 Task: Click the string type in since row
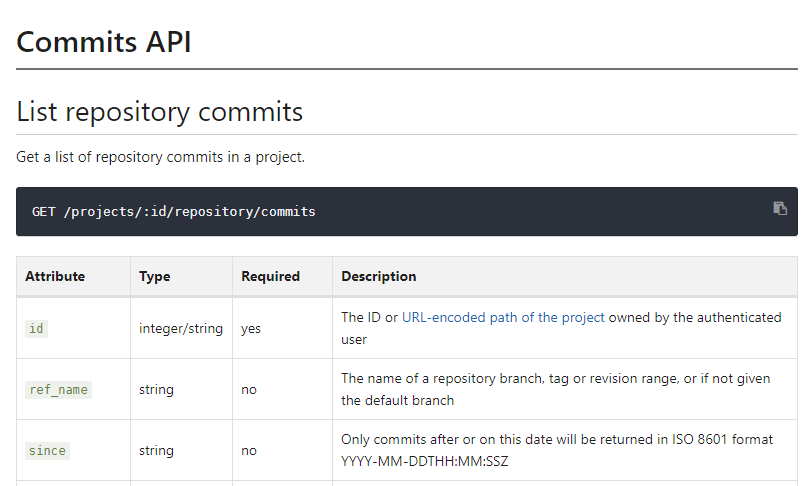coord(156,450)
